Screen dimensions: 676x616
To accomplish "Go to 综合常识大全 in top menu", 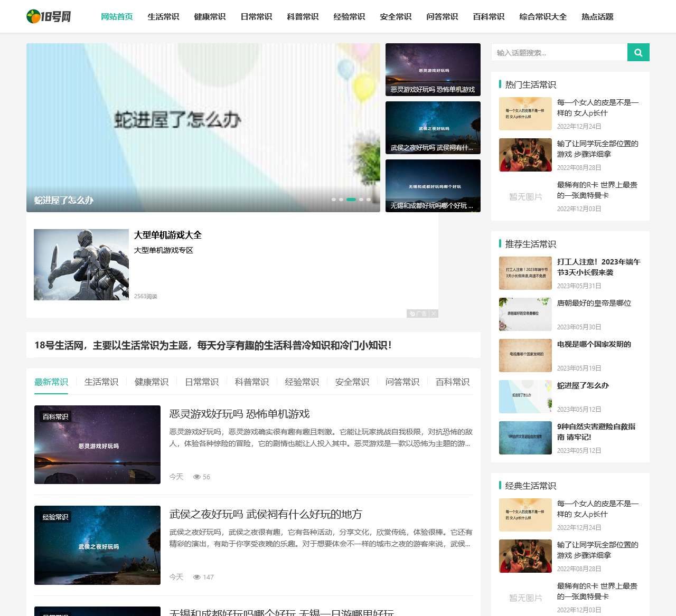I will pyautogui.click(x=543, y=16).
